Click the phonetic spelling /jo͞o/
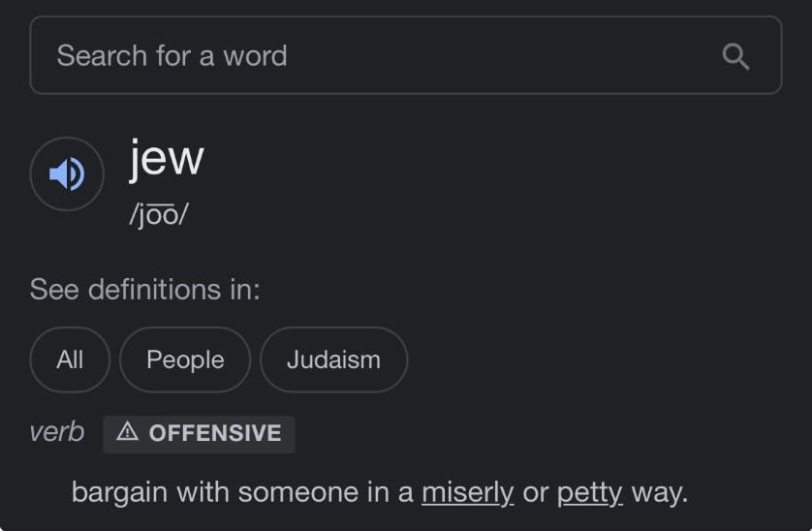Viewport: 812px width, 531px height. pyautogui.click(x=159, y=214)
